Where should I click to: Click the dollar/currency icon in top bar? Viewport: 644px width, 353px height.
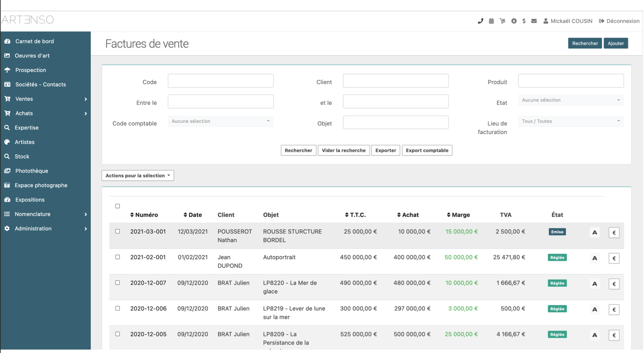[x=524, y=20]
